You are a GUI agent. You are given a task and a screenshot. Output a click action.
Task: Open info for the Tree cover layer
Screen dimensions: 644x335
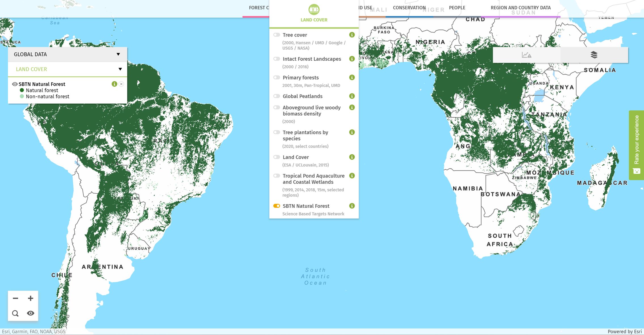352,35
